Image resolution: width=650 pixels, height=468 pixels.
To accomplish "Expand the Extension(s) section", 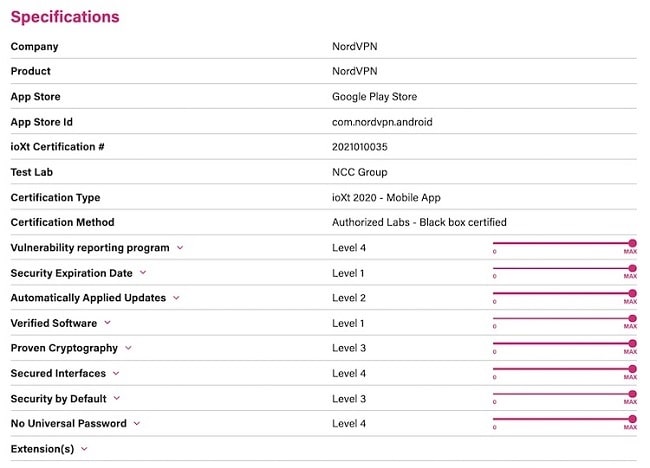I will click(x=84, y=449).
